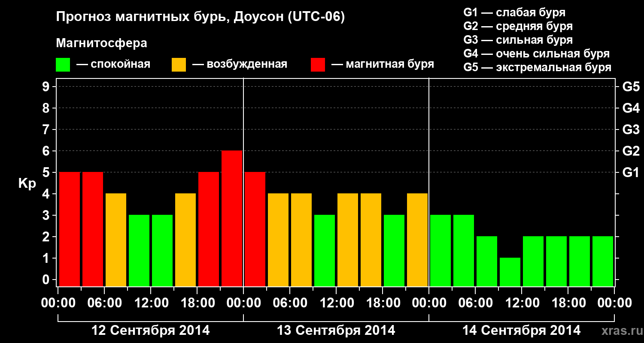This screenshot has height=343, width=644.
Task: Click the "9" value on the Kp axis
Action: point(47,87)
